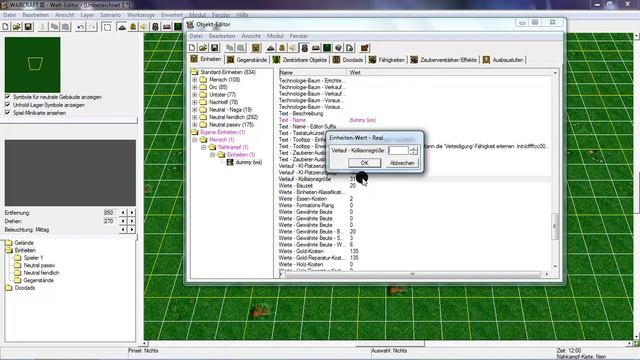This screenshot has width=640, height=360.
Task: Click OK in Einheiten-Wert dialog
Action: pos(364,163)
